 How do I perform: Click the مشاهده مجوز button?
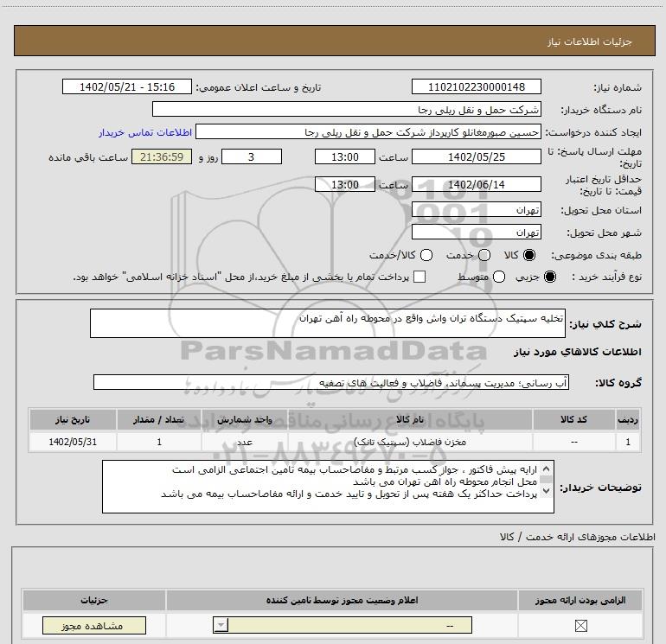(x=94, y=625)
